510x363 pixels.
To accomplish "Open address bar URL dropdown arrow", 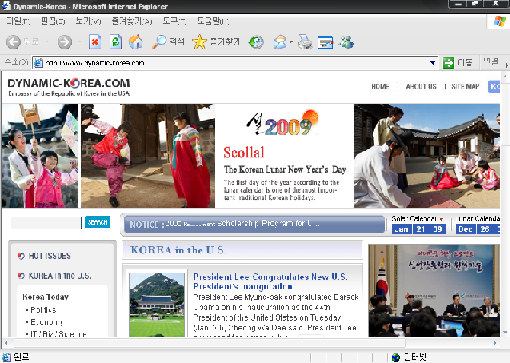I will tap(432, 63).
